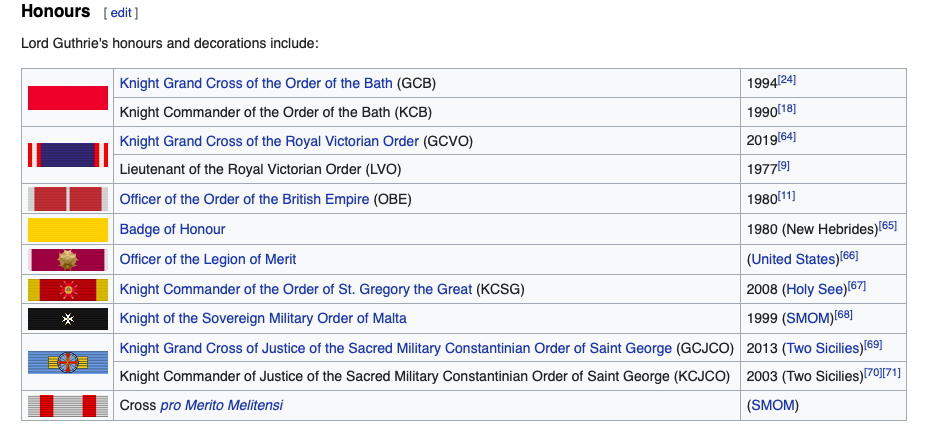Viewport: 940px width, 440px height.
Task: Open Knight Grand Cross of the Order of the Bath link
Action: click(256, 83)
